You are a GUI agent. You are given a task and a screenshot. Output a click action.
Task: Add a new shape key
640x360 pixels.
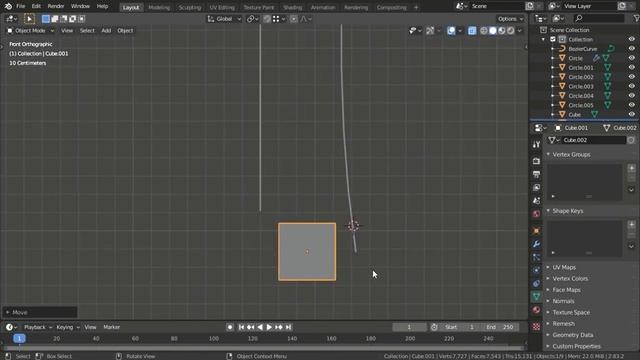coord(631,224)
